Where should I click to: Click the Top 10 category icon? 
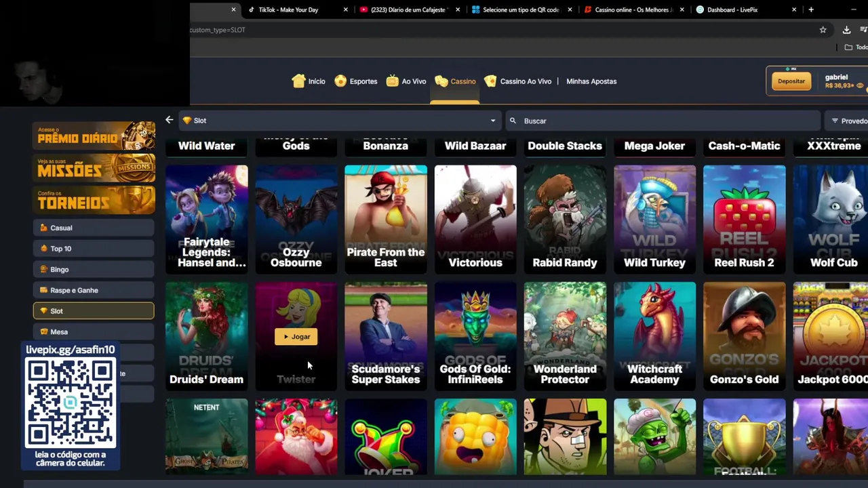pyautogui.click(x=44, y=249)
